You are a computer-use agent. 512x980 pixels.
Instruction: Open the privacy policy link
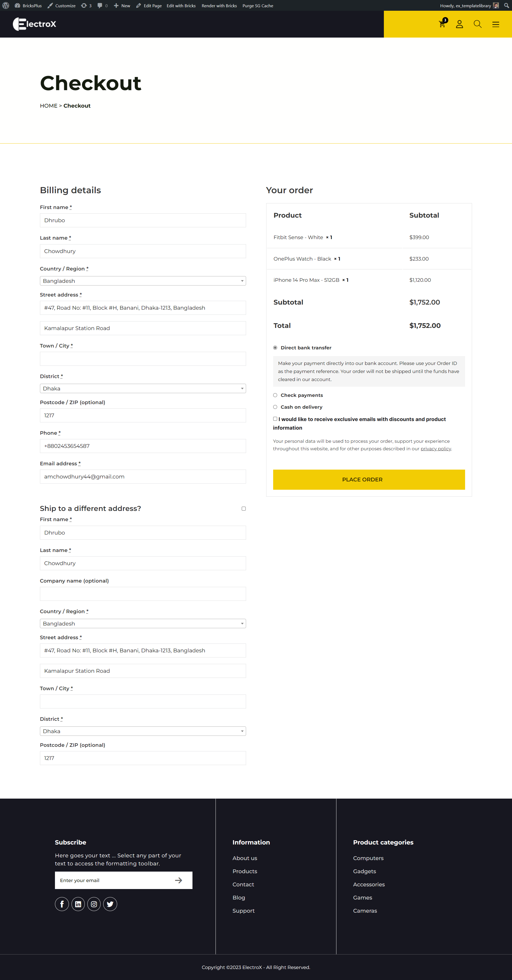point(436,449)
